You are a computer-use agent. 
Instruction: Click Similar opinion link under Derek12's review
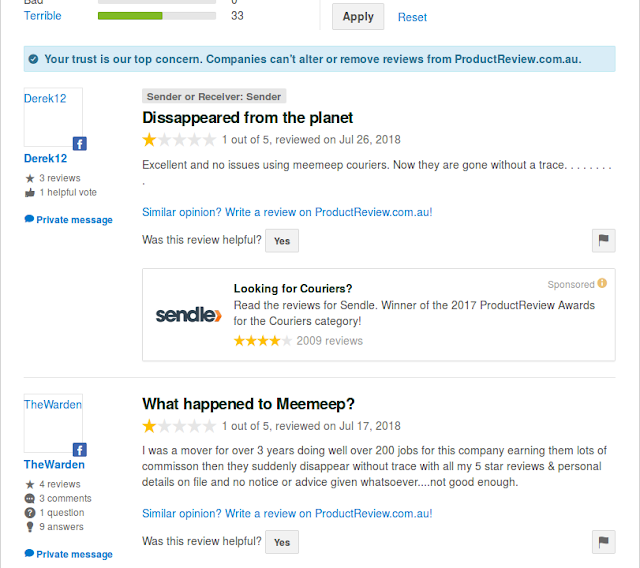[287, 212]
